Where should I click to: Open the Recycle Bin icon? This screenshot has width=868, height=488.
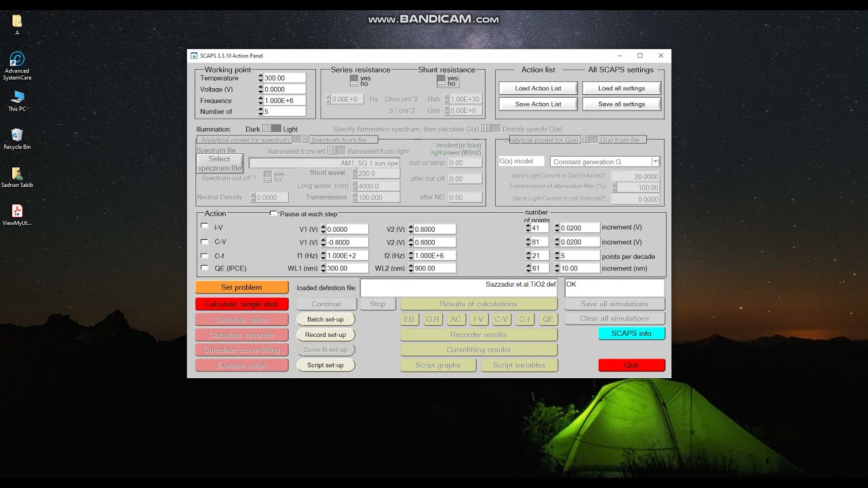(x=17, y=139)
